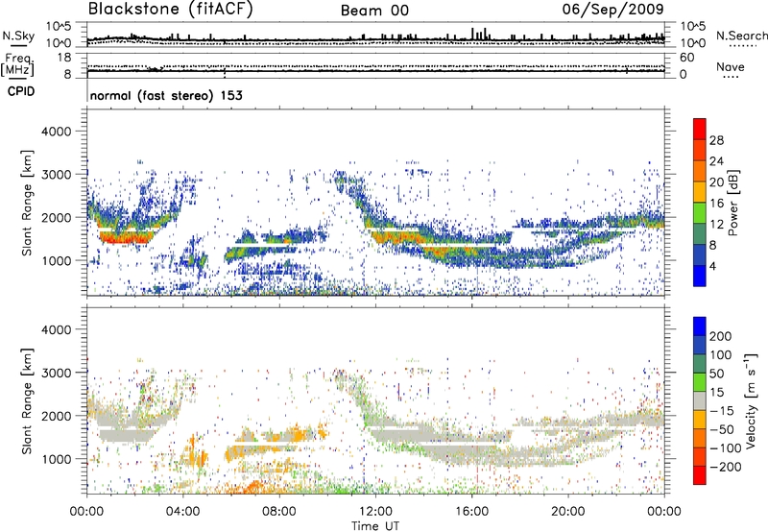This screenshot has height=532, width=768.
Task: Click the 24 label on power color bar
Action: 716,161
